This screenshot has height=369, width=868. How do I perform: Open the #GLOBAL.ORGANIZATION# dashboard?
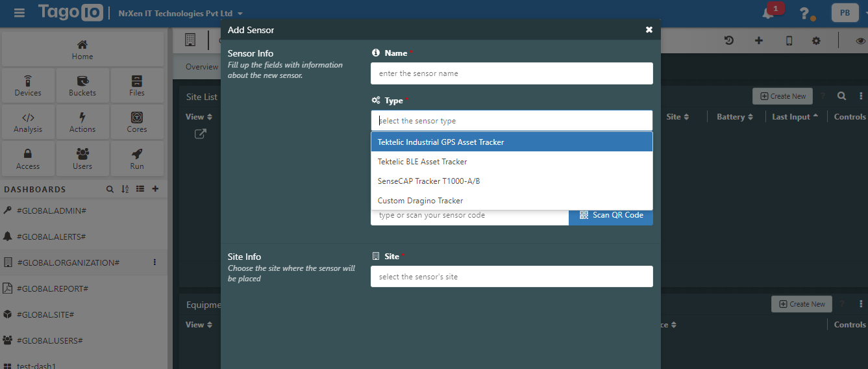(68, 262)
